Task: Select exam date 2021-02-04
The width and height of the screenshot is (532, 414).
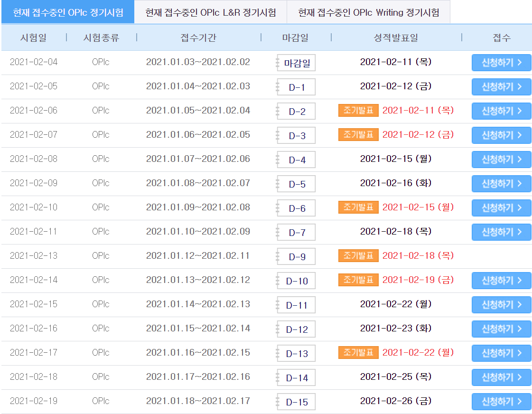Action: [x=34, y=62]
